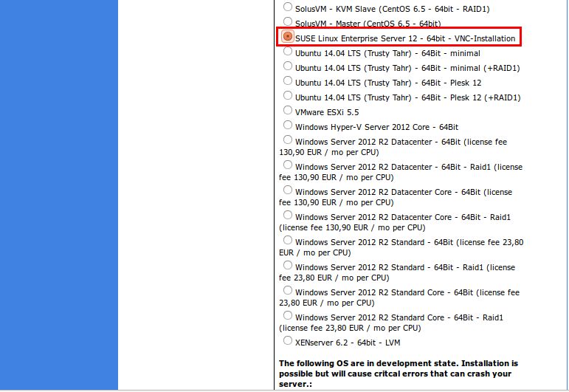Select Windows Hyper-V Server 2012 Core option
The width and height of the screenshot is (569, 392).
tap(287, 125)
